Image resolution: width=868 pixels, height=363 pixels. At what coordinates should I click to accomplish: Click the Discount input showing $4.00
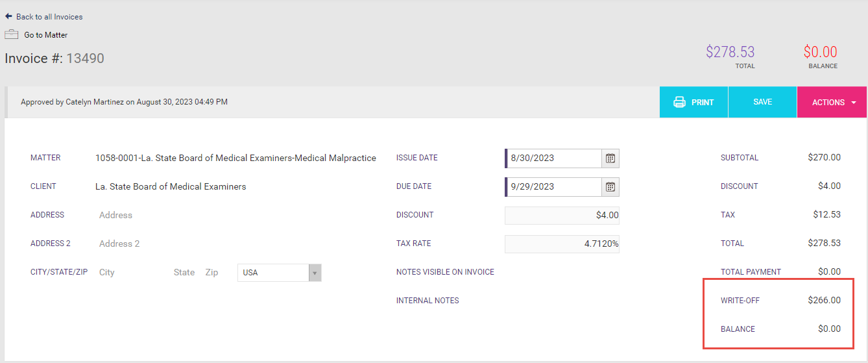click(x=562, y=215)
